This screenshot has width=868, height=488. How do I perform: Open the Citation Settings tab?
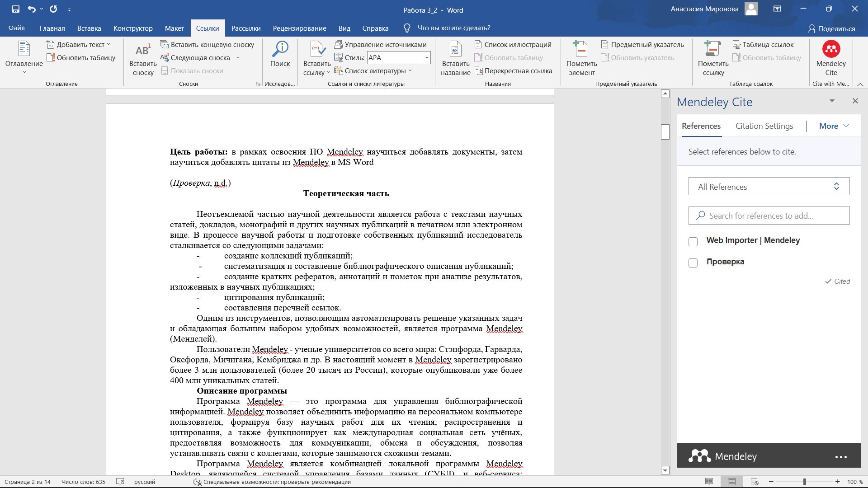pos(764,126)
